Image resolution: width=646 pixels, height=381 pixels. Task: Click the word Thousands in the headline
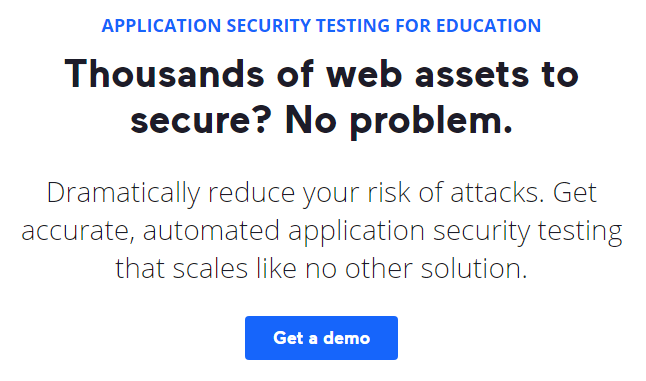point(164,74)
